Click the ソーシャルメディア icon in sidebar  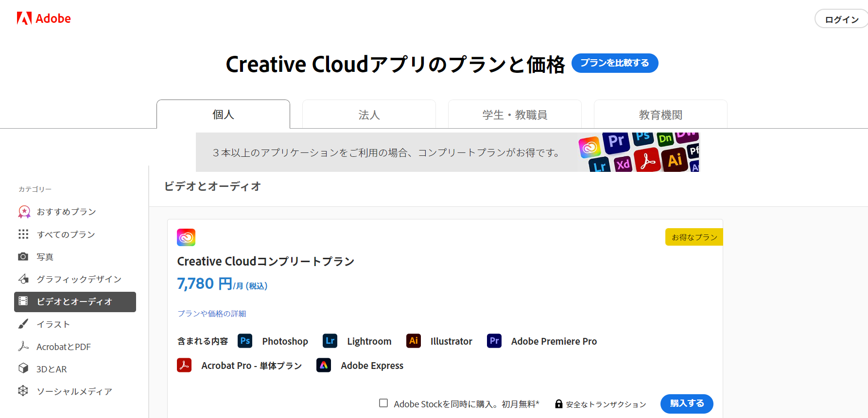[23, 391]
